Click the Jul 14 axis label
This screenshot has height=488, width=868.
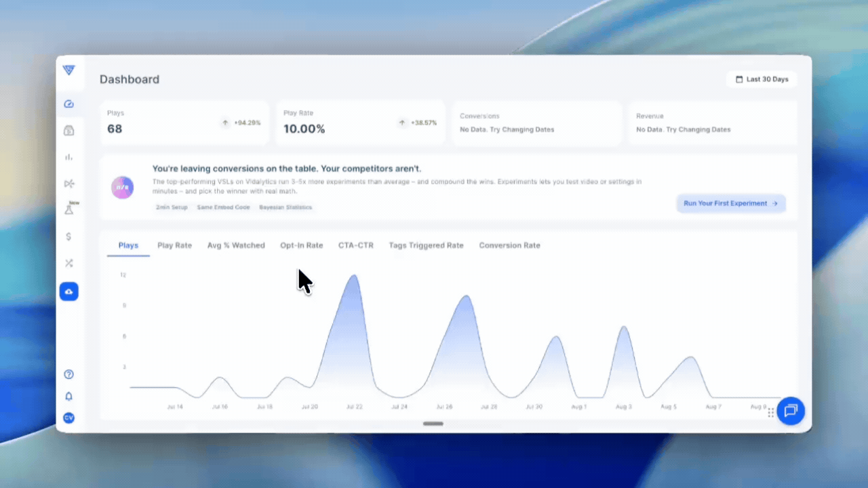click(x=175, y=407)
